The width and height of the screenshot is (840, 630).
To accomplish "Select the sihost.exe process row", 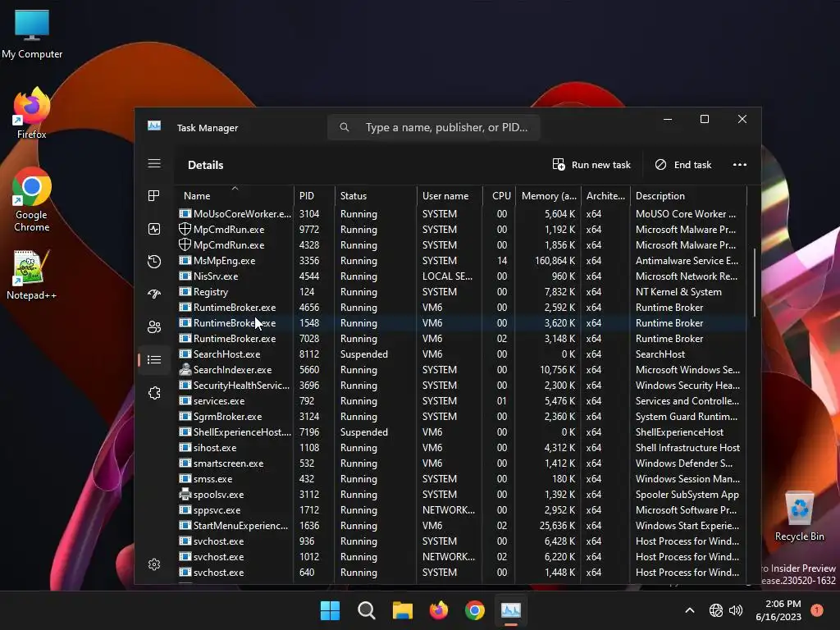I will [x=461, y=447].
